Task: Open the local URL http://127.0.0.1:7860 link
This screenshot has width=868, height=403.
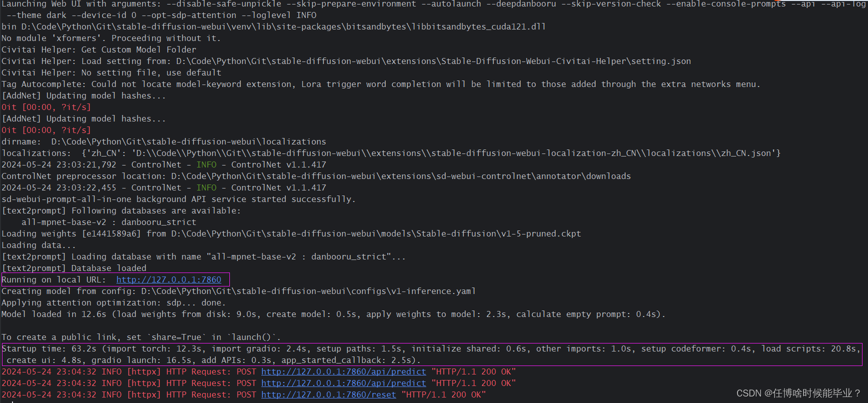Action: 169,279
